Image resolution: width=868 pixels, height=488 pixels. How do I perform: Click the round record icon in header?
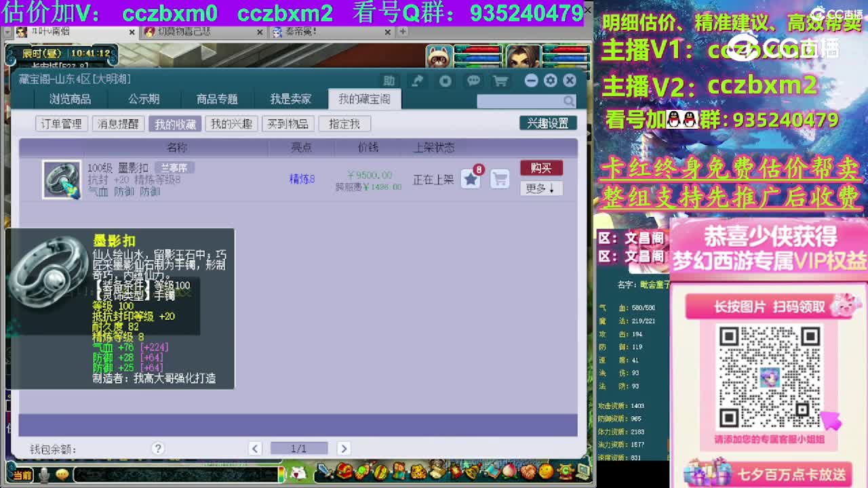(445, 81)
